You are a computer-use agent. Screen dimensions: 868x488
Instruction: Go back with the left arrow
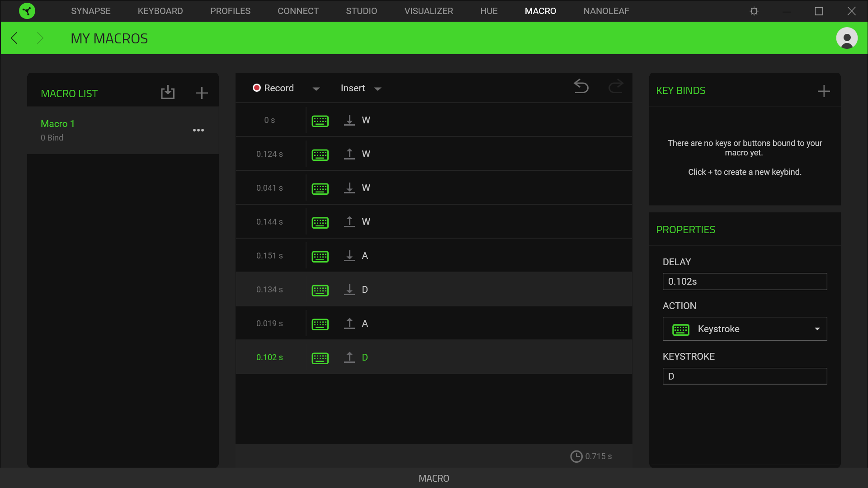[x=14, y=38]
